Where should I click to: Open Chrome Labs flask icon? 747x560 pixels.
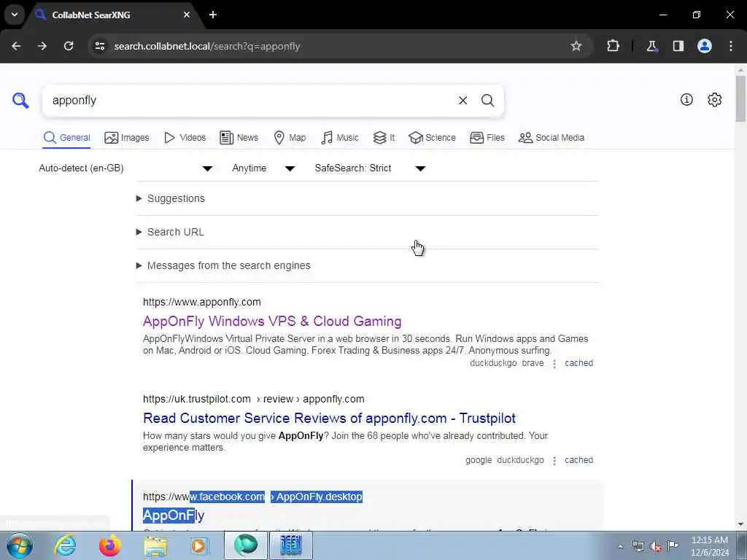[x=651, y=46]
